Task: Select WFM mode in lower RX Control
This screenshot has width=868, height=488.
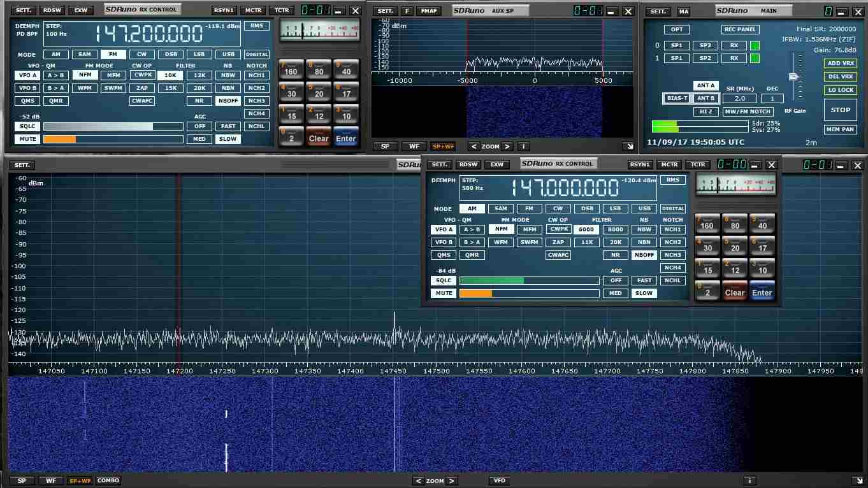Action: click(x=501, y=242)
